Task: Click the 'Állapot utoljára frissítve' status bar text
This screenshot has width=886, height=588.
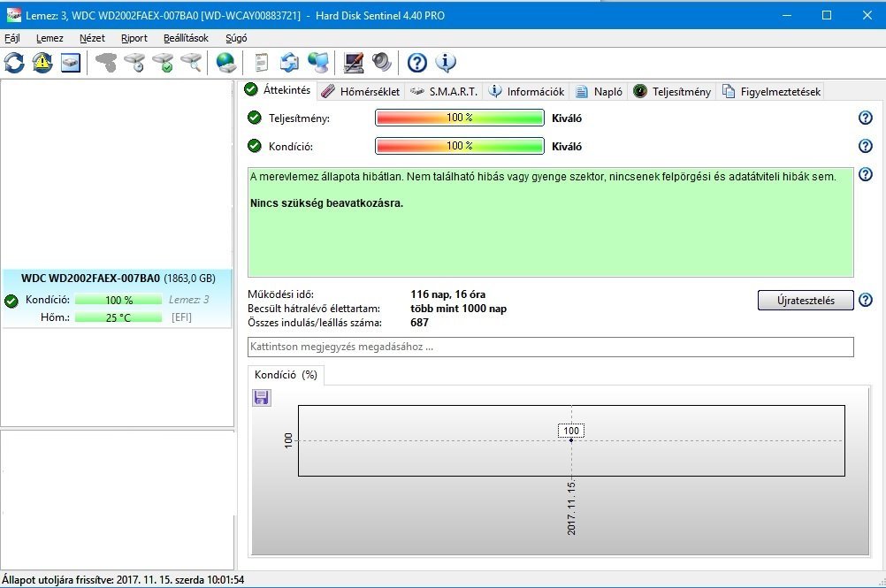Action: [x=123, y=580]
